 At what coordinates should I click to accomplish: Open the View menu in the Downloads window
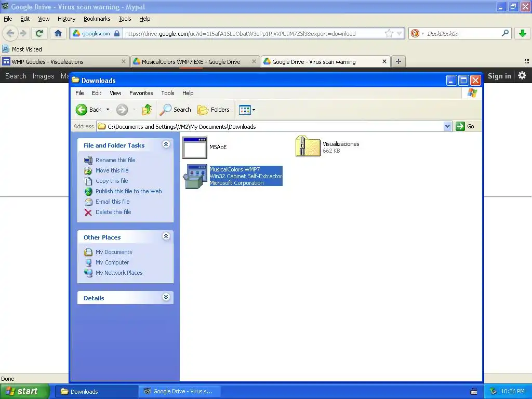coord(115,93)
